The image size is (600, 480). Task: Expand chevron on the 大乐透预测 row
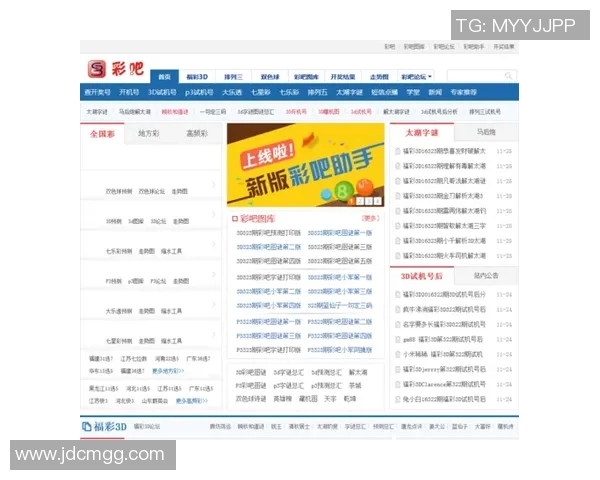pyautogui.click(x=214, y=304)
